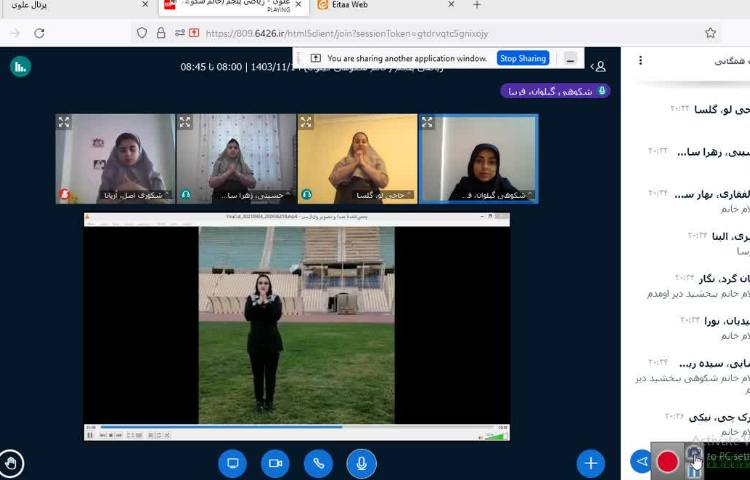The width and height of the screenshot is (750, 480).
Task: Toggle the webcam sharing button
Action: [x=275, y=463]
